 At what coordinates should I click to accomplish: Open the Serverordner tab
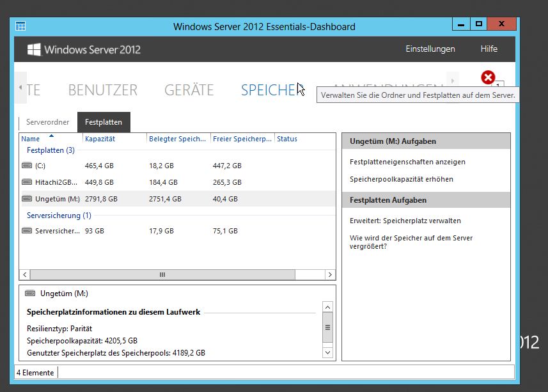click(47, 122)
